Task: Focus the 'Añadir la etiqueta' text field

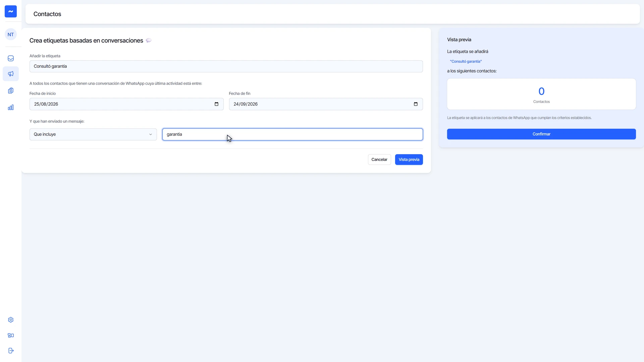Action: [226, 66]
